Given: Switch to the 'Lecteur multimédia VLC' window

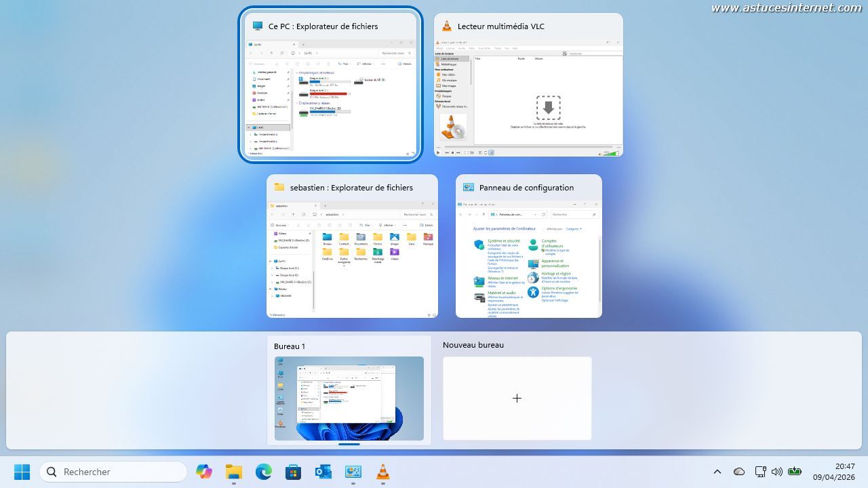Looking at the screenshot, I should pos(528,95).
